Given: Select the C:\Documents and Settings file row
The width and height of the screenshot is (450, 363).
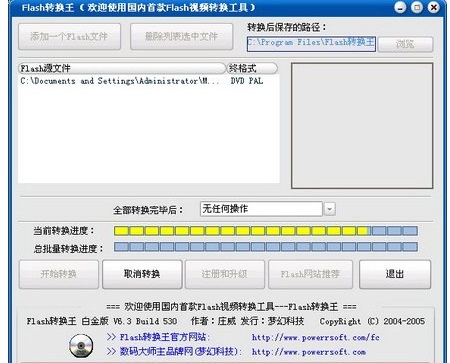Looking at the screenshot, I should tap(149, 81).
